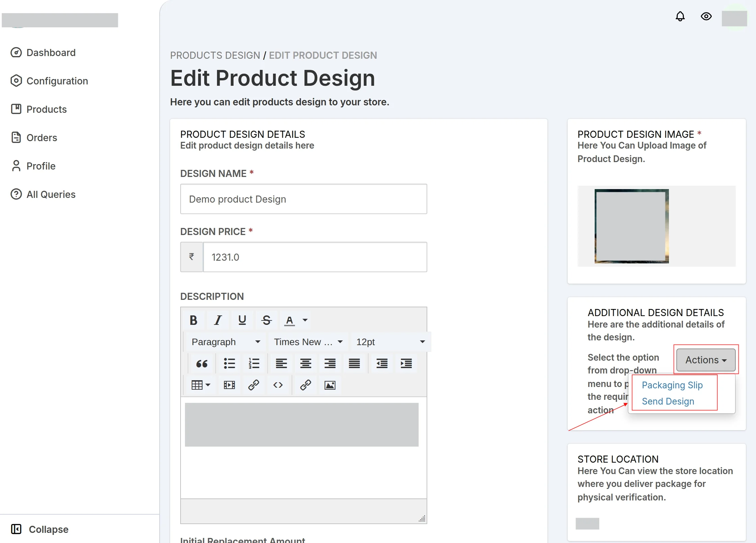Click inside the description text area
Screen dimensions: 756x543
303,448
